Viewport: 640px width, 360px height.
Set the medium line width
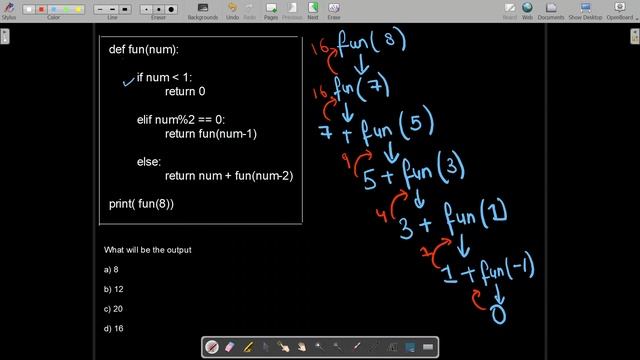click(112, 9)
